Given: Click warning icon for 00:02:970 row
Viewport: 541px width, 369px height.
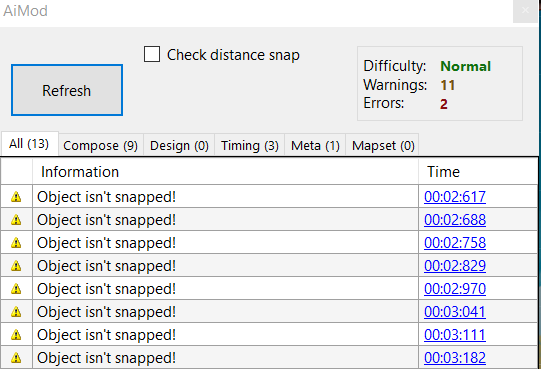Looking at the screenshot, I should [16, 289].
